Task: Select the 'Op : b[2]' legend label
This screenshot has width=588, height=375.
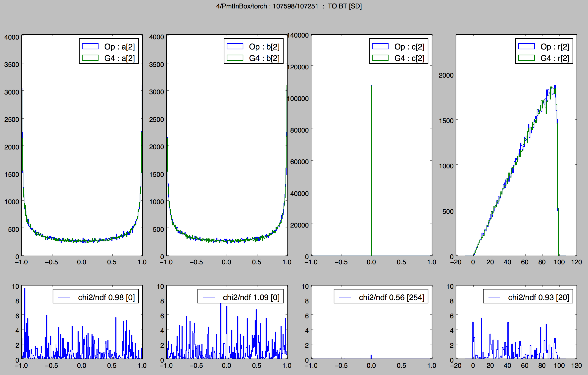Action: pyautogui.click(x=264, y=47)
